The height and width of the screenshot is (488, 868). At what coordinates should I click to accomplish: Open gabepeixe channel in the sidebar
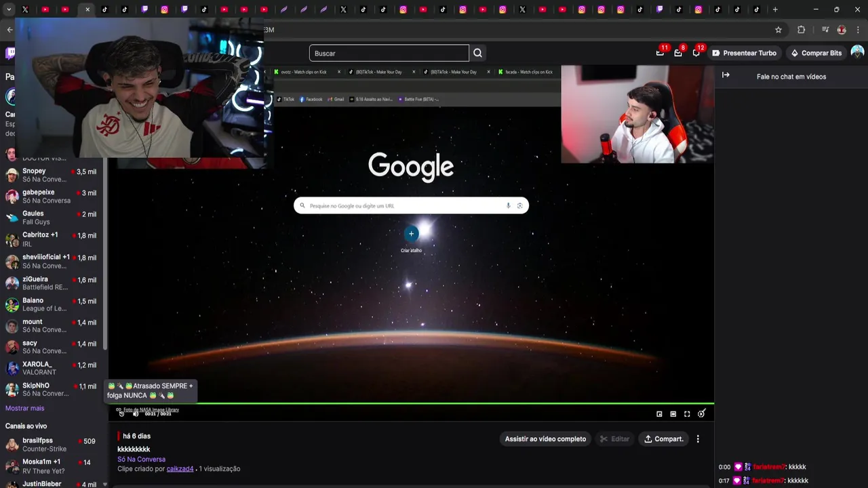53,196
